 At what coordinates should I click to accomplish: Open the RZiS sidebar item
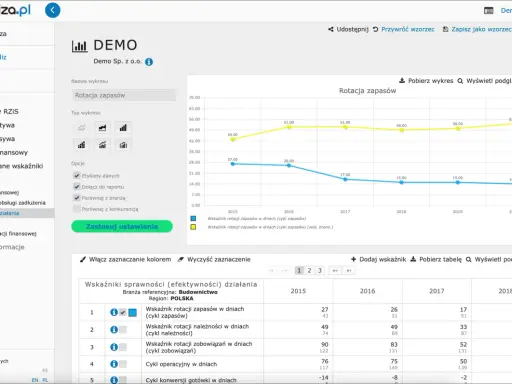(10, 112)
